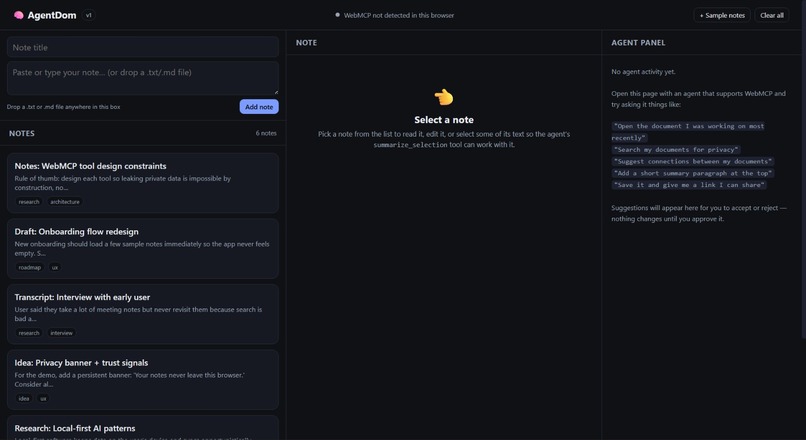Open the note 'Research: Local-first AI patterns'
806x440 pixels.
(x=143, y=428)
